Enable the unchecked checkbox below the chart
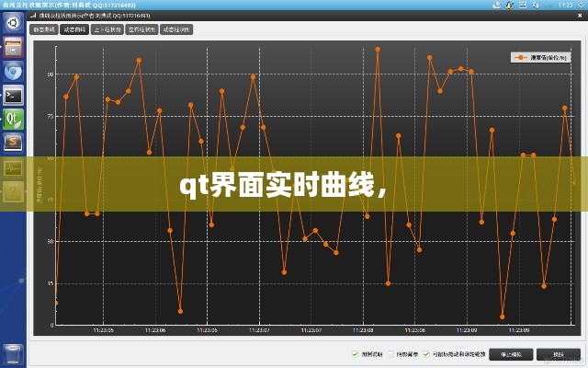The height and width of the screenshot is (368, 588). (x=391, y=353)
